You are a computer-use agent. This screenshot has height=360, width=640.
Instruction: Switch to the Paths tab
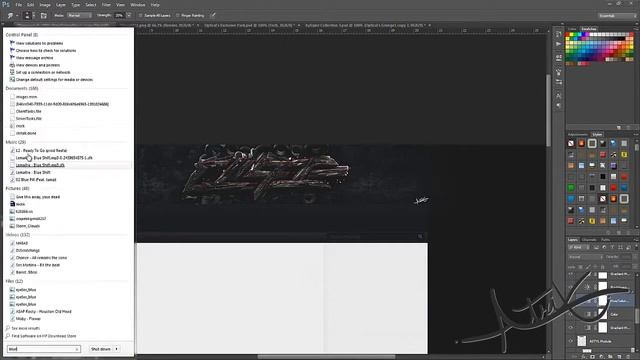tap(605, 240)
